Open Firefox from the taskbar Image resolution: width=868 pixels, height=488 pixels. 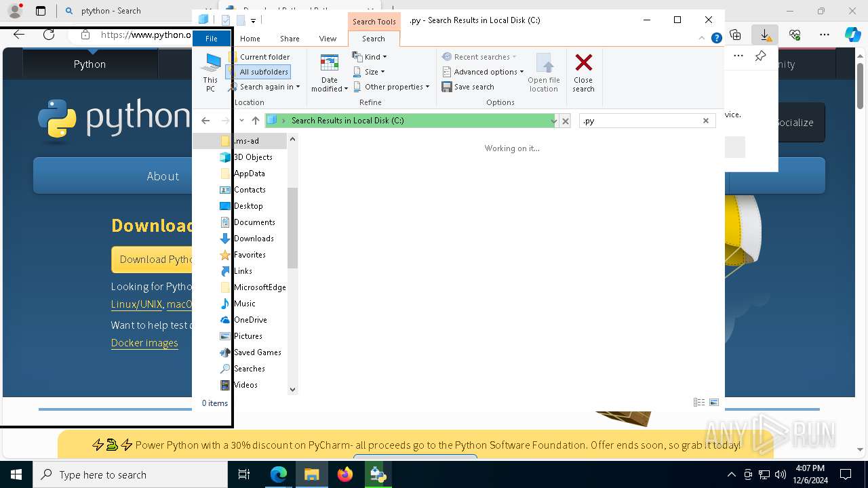tap(345, 474)
